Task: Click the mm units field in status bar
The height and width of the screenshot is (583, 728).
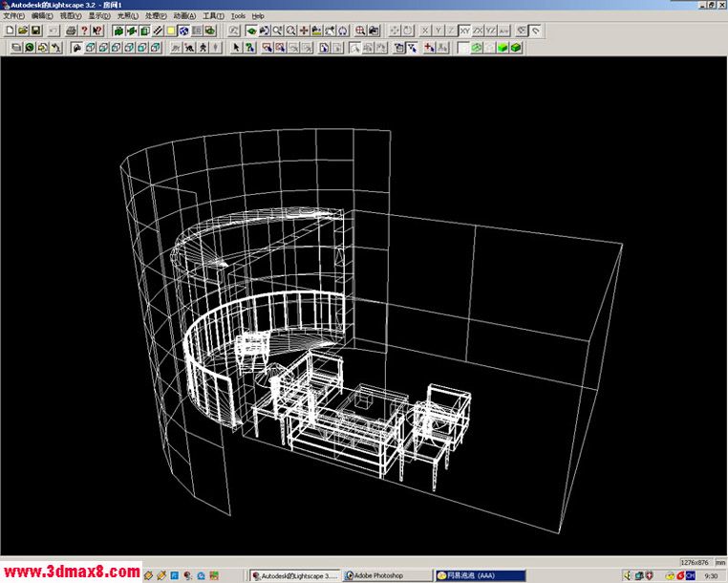Action: pyautogui.click(x=720, y=562)
